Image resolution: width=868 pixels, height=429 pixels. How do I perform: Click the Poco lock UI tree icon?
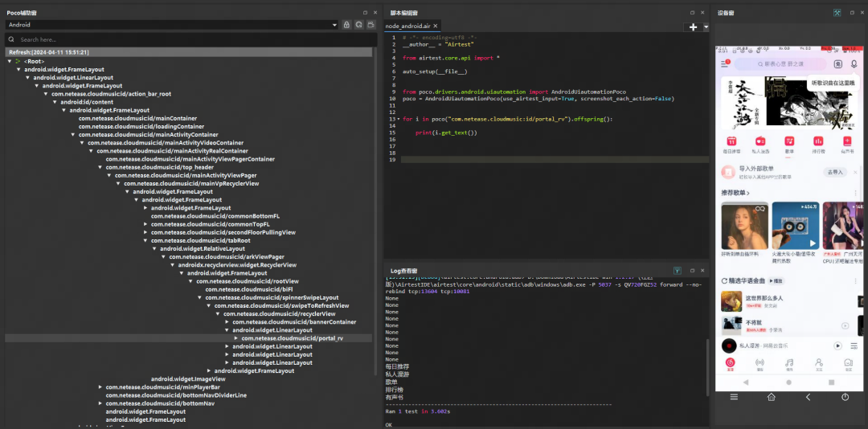pos(346,25)
